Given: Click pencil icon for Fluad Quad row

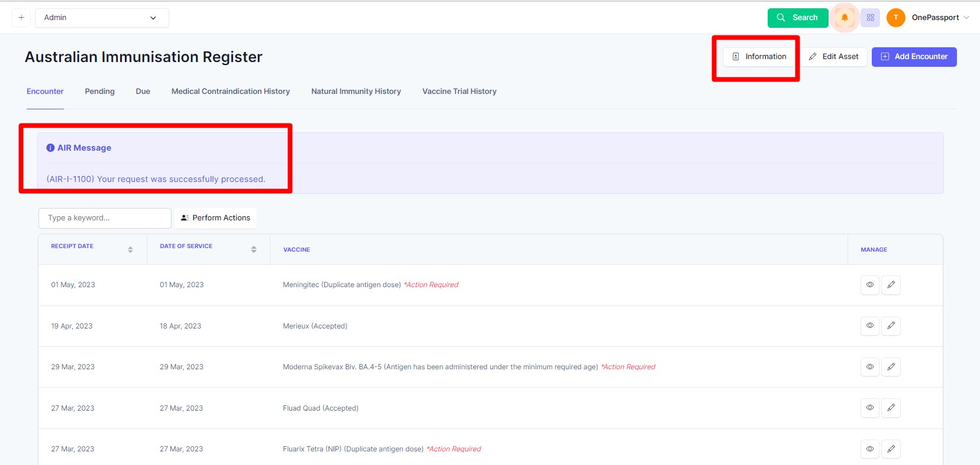Looking at the screenshot, I should click(x=891, y=408).
